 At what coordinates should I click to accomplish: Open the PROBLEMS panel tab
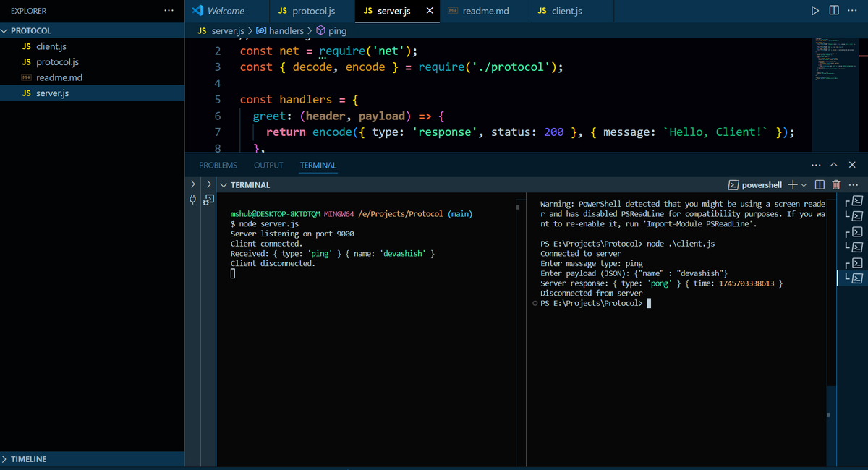coord(218,166)
